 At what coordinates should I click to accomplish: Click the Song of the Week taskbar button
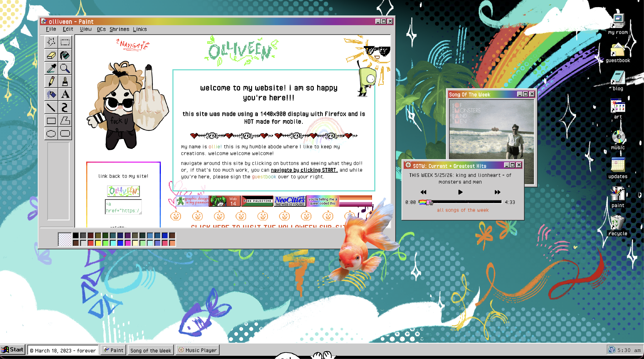pyautogui.click(x=151, y=350)
